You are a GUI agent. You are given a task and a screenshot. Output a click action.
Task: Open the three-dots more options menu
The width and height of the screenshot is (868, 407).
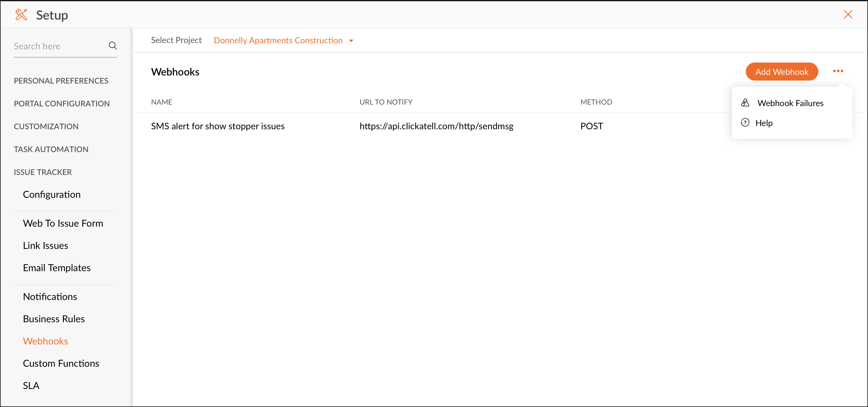pyautogui.click(x=838, y=71)
